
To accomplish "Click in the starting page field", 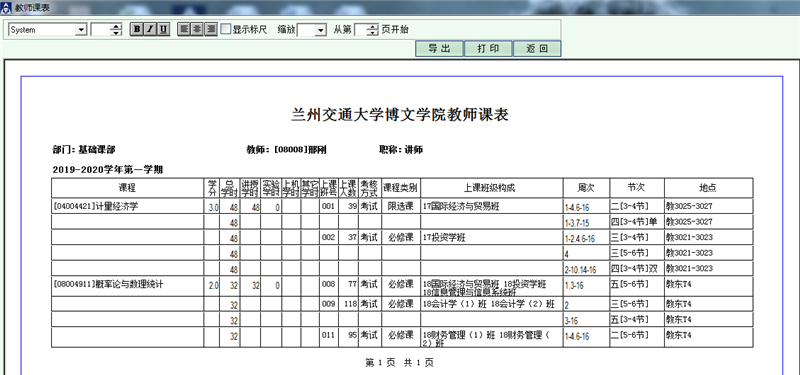I will click(x=361, y=30).
